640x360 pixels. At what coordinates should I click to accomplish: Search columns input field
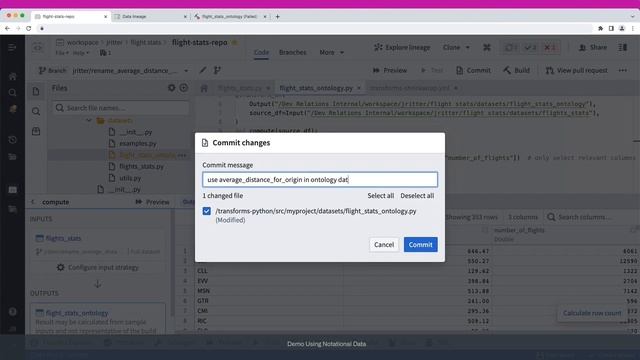pyautogui.click(x=584, y=217)
